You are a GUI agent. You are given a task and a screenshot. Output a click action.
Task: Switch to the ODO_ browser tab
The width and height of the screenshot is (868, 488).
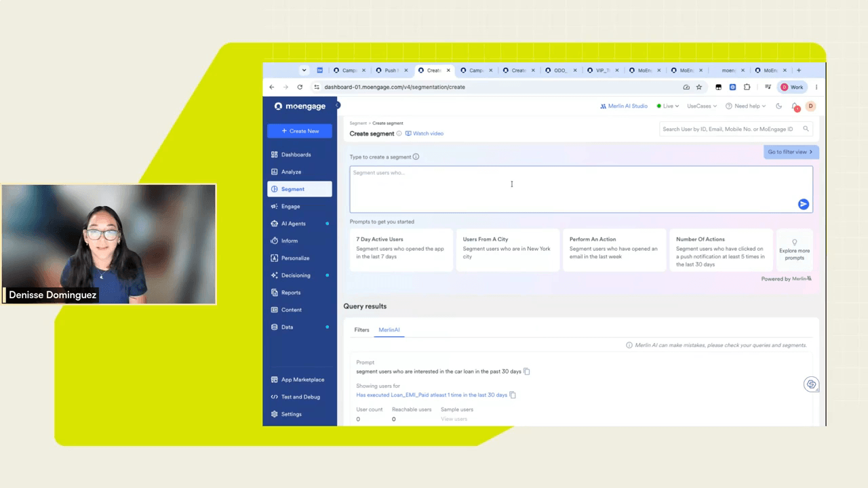[x=559, y=70]
